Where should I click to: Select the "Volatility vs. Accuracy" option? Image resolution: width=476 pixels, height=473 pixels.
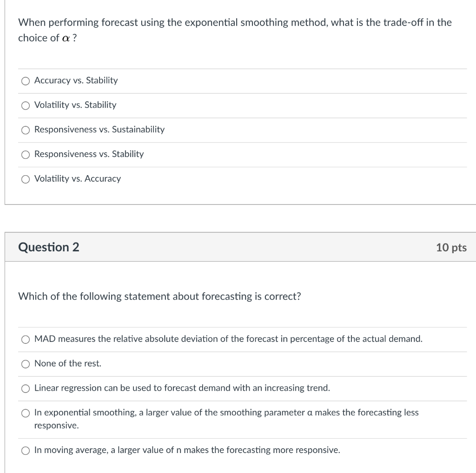click(26, 179)
